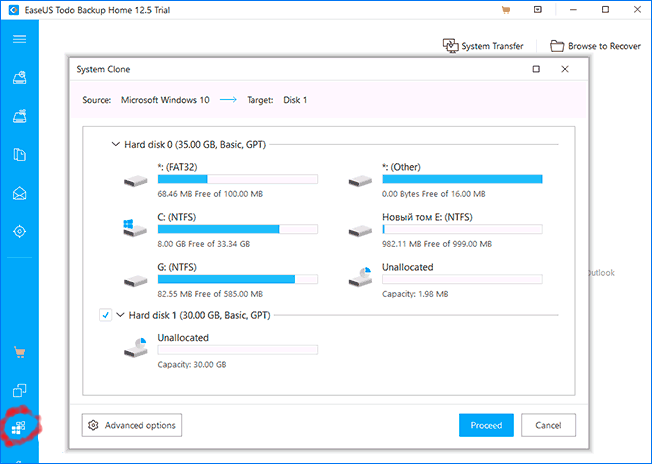Click '0.00 Bytes Free of 16.00 MB' text
Image resolution: width=652 pixels, height=464 pixels.
434,194
